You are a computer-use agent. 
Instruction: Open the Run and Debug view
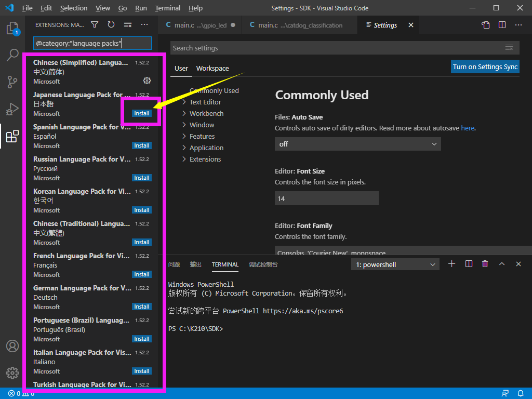tap(12, 109)
